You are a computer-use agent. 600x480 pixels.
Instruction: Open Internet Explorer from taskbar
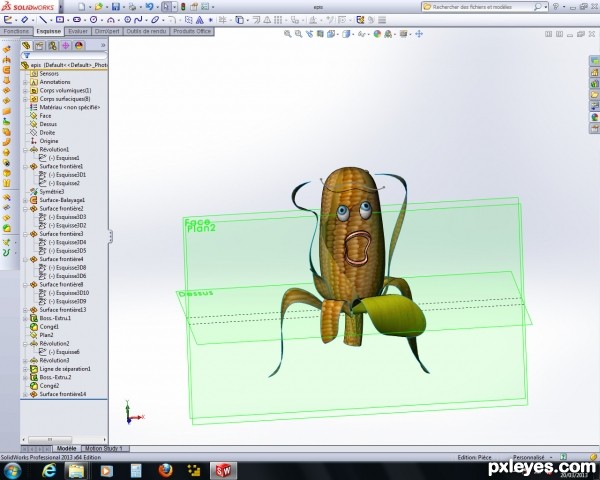[49, 470]
